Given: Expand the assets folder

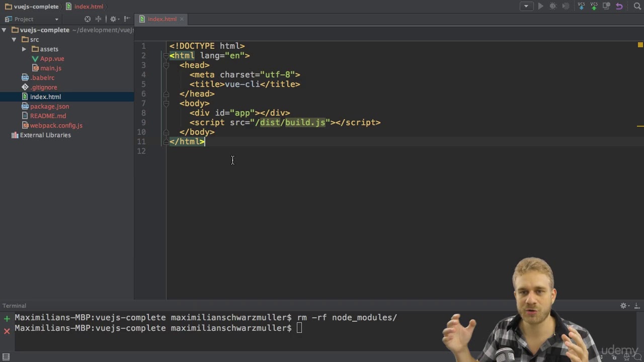Looking at the screenshot, I should click(x=24, y=49).
